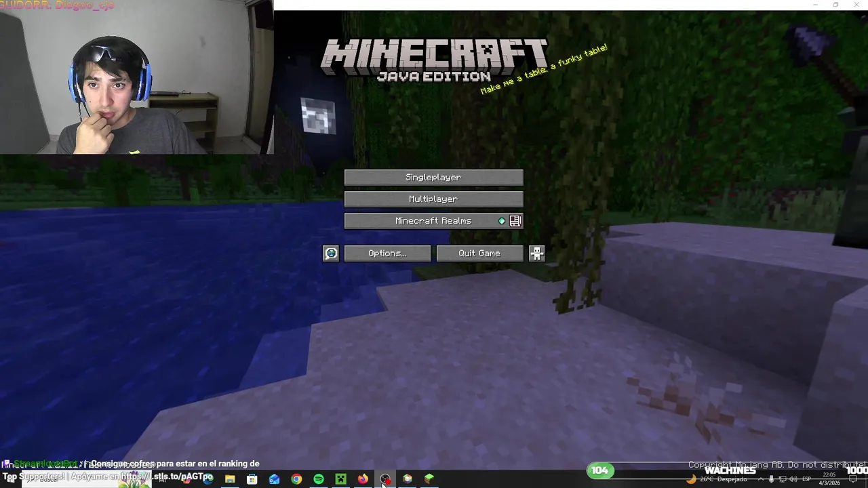Click the microphone tray icon
Screen dimensions: 868x488
[x=771, y=479]
